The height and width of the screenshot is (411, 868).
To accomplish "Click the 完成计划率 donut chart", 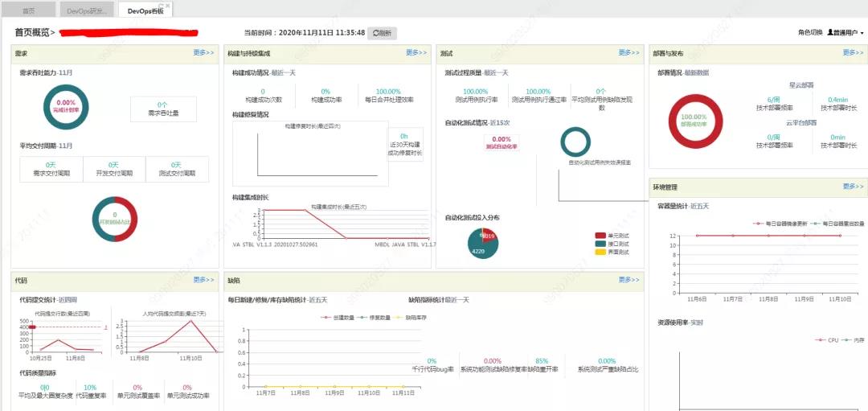I will [x=66, y=107].
